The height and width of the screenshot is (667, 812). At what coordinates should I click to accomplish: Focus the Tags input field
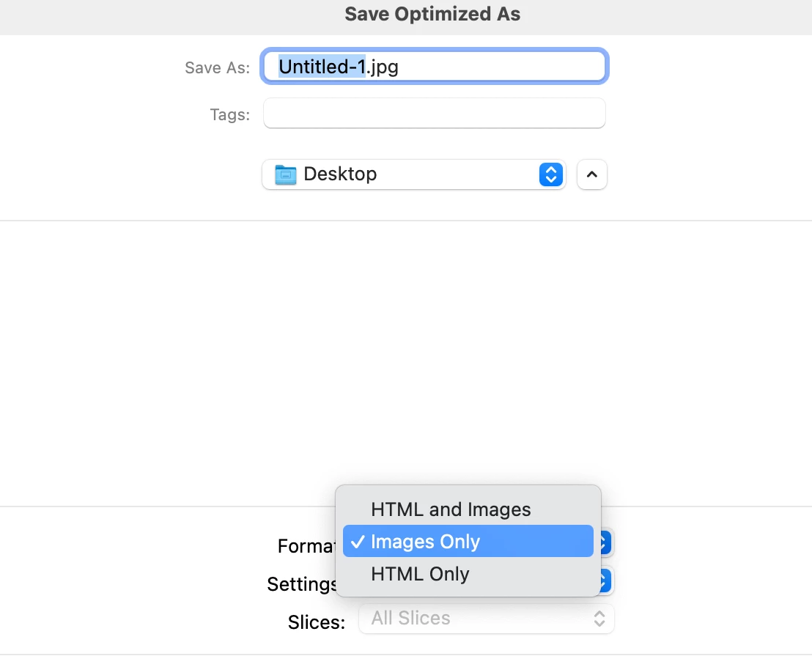coord(434,114)
